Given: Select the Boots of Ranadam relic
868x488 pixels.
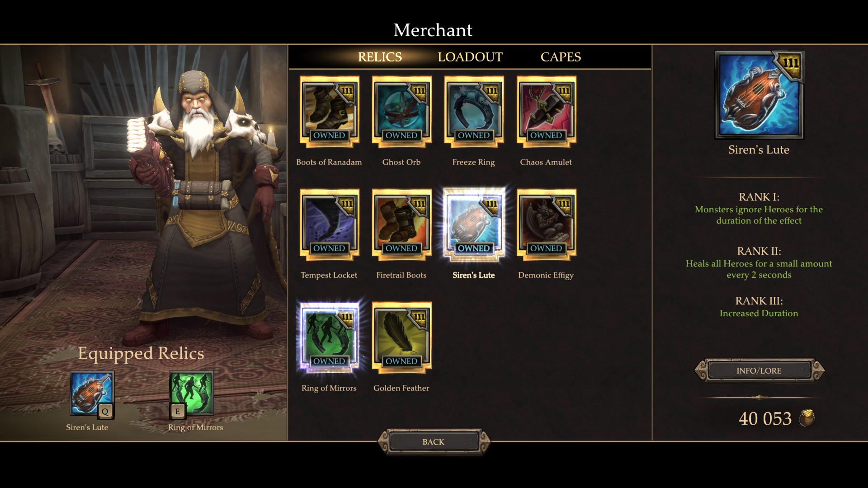Looking at the screenshot, I should pos(329,112).
